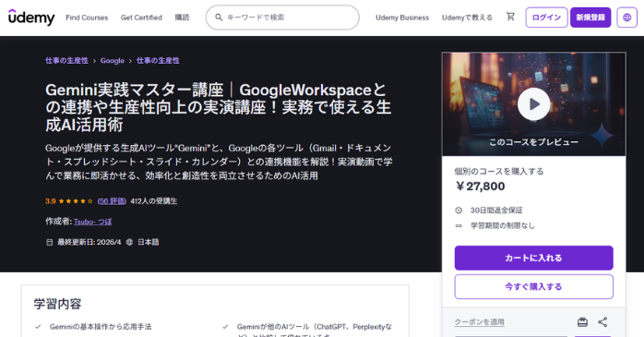The height and width of the screenshot is (337, 644).
Task: Click the 30日間返金保証 text
Action: [x=496, y=211]
